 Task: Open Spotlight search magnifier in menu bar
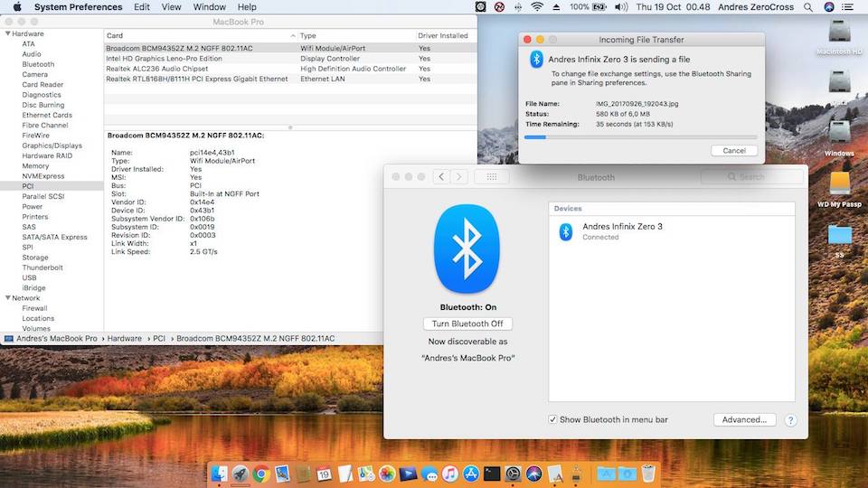(808, 7)
